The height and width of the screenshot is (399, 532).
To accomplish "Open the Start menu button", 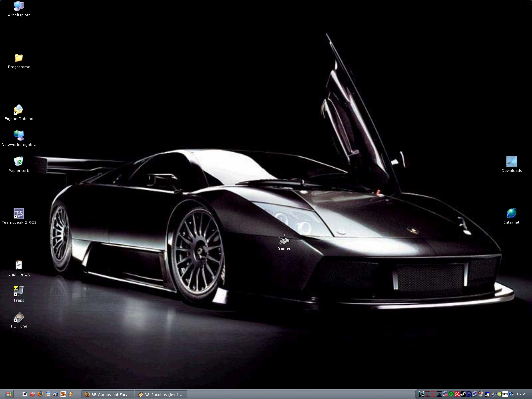I will tap(9, 394).
